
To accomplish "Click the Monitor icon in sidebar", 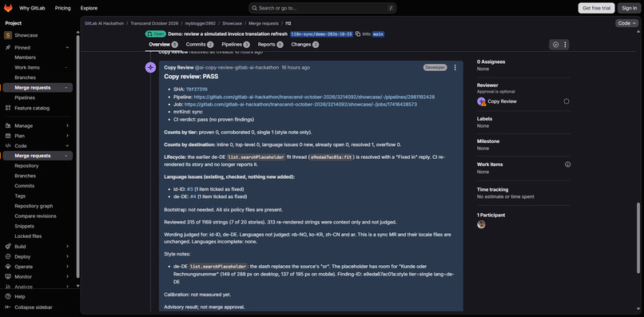I will 8,277.
